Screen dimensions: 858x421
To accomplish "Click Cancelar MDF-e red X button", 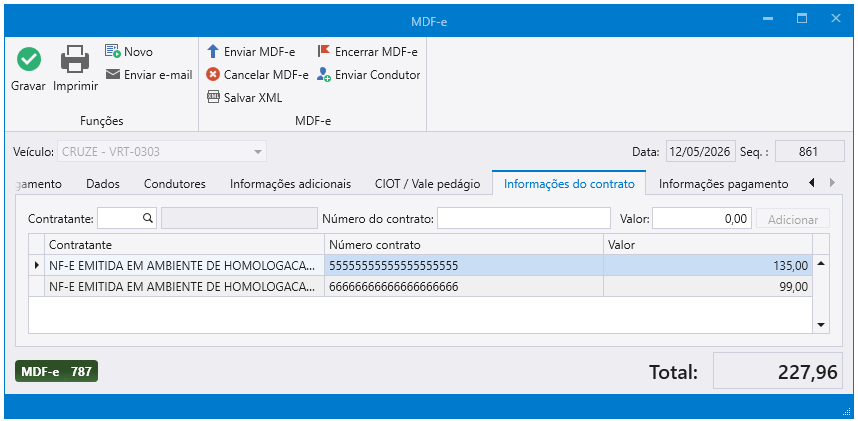I will 257,74.
